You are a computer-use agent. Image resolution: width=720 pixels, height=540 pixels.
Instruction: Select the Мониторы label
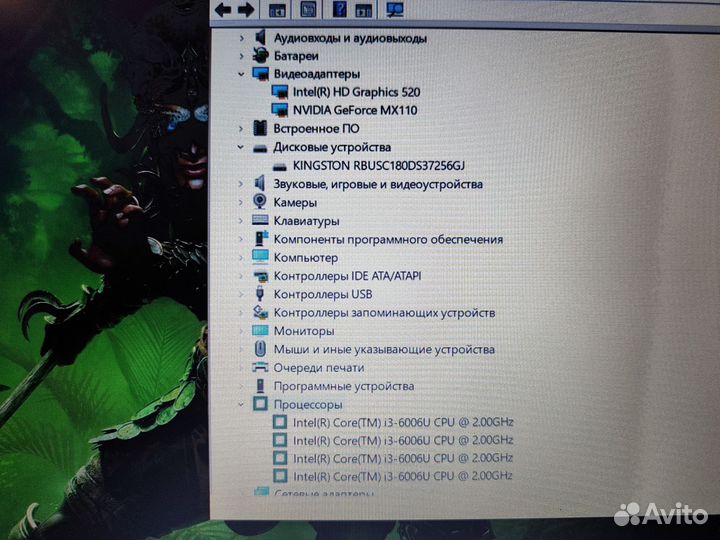(304, 331)
